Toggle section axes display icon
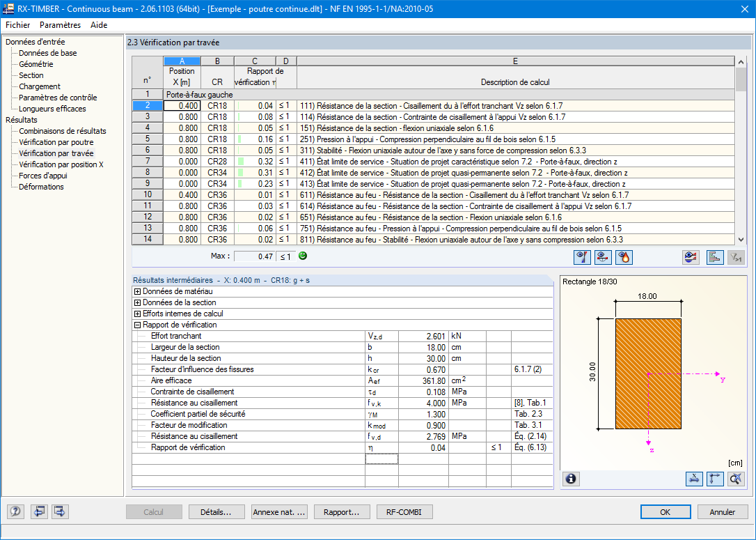This screenshot has width=756, height=540. pos(715,479)
